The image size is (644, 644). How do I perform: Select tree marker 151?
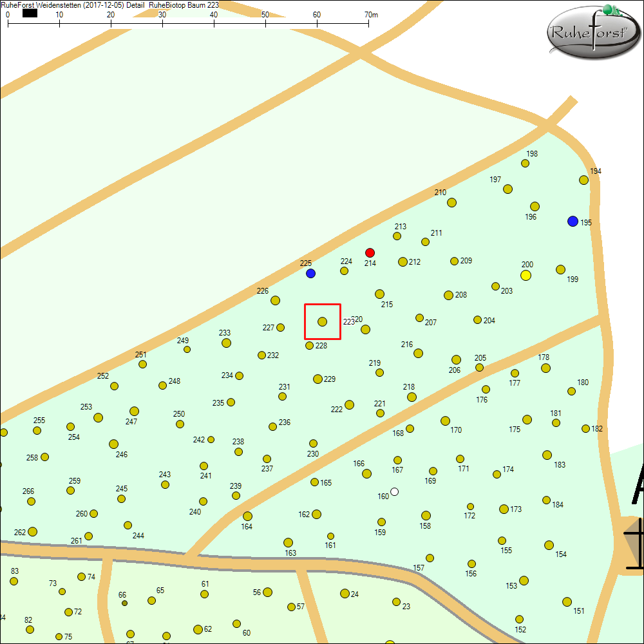tap(567, 601)
